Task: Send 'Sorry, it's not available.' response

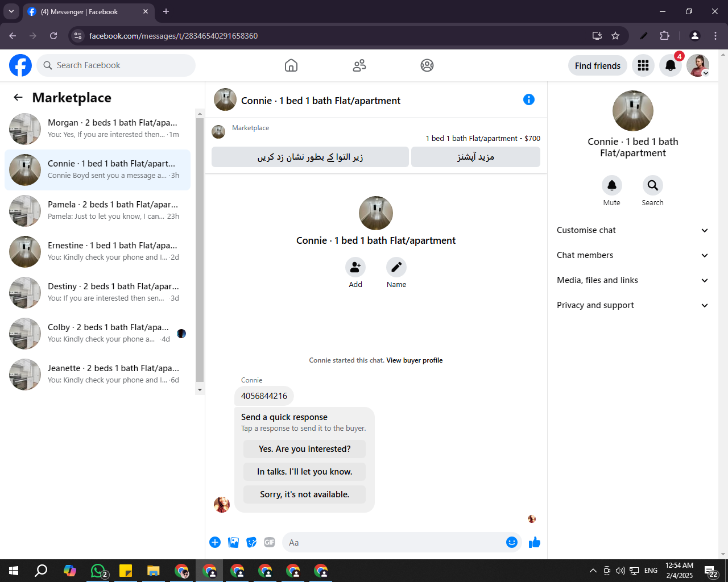Action: tap(305, 494)
